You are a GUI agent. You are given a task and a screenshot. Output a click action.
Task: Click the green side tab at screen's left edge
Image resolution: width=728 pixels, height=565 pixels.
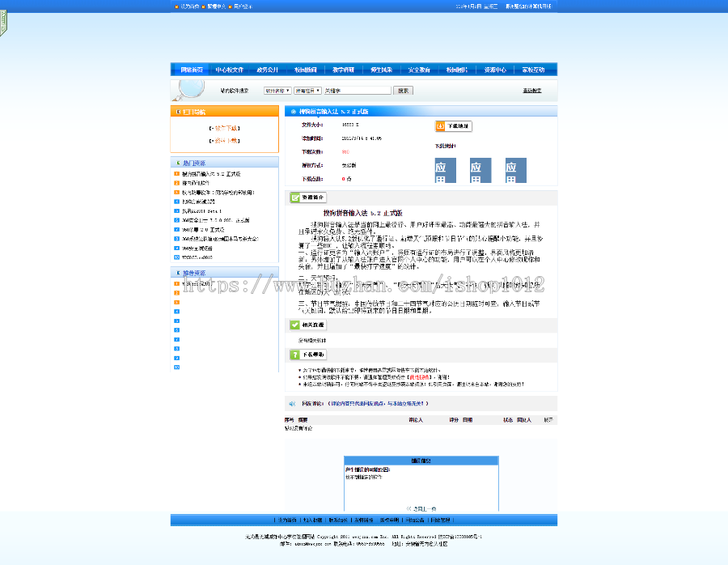click(3, 23)
